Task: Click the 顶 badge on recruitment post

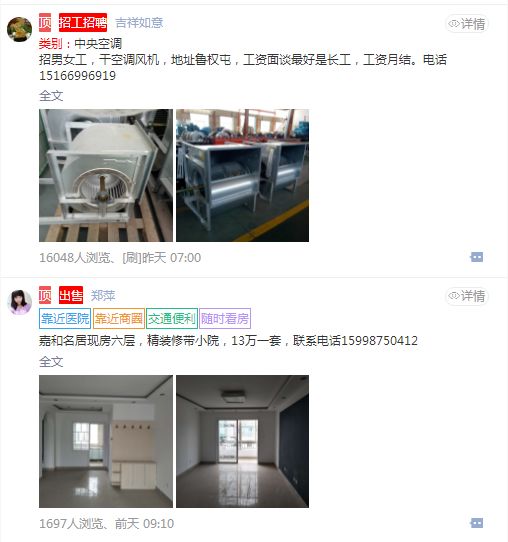Action: pyautogui.click(x=45, y=22)
